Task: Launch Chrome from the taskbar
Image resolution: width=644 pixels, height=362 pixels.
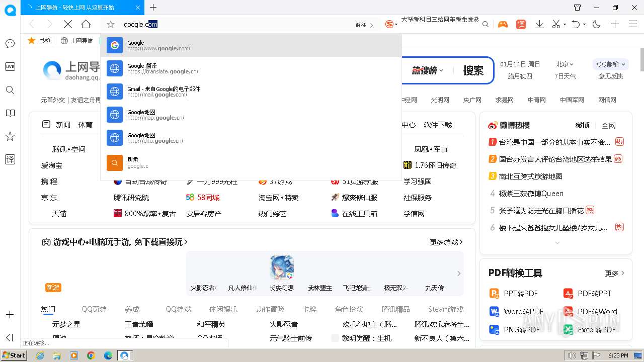Action: [91, 355]
